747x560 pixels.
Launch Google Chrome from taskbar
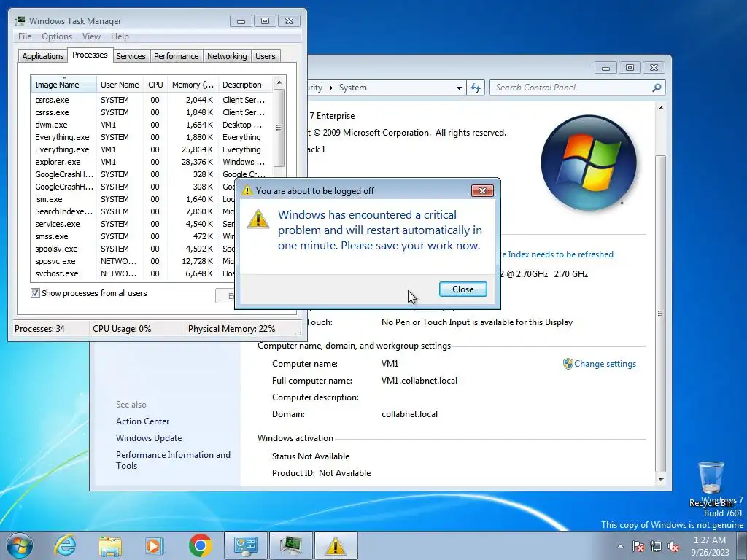pyautogui.click(x=200, y=545)
